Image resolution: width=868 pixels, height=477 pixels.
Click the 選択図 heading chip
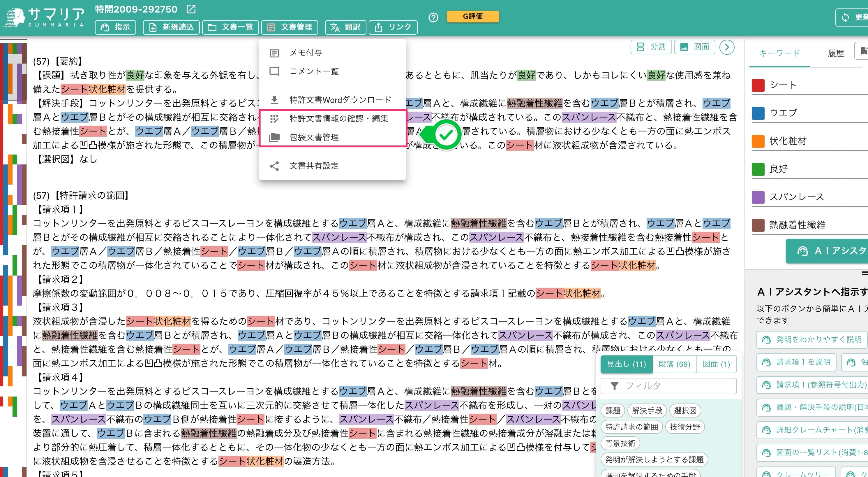[x=685, y=411]
